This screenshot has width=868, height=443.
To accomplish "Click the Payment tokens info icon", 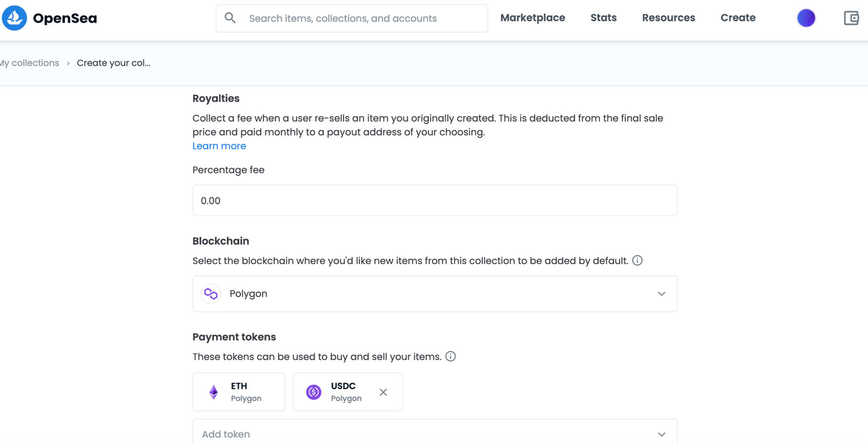I will 450,357.
